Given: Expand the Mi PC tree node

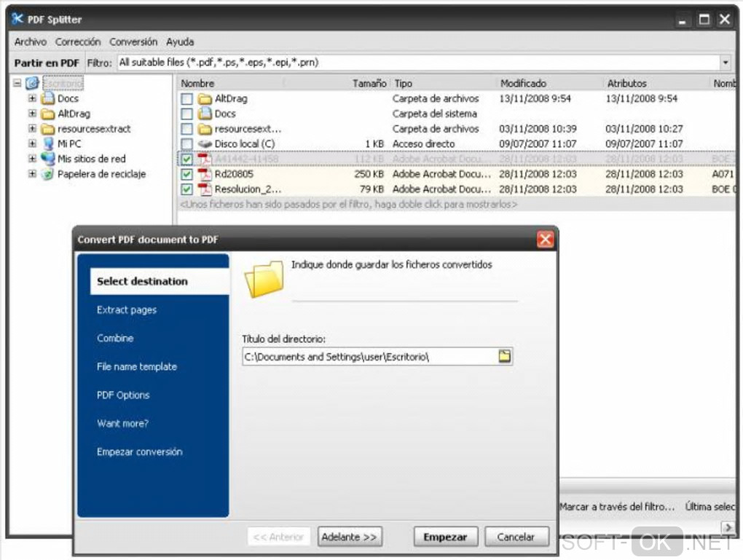Looking at the screenshot, I should click(x=32, y=143).
